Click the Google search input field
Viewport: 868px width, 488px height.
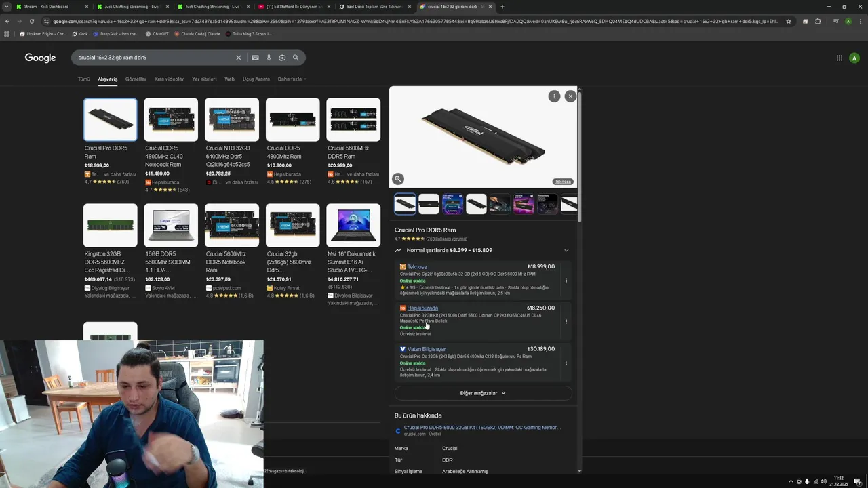(x=155, y=58)
